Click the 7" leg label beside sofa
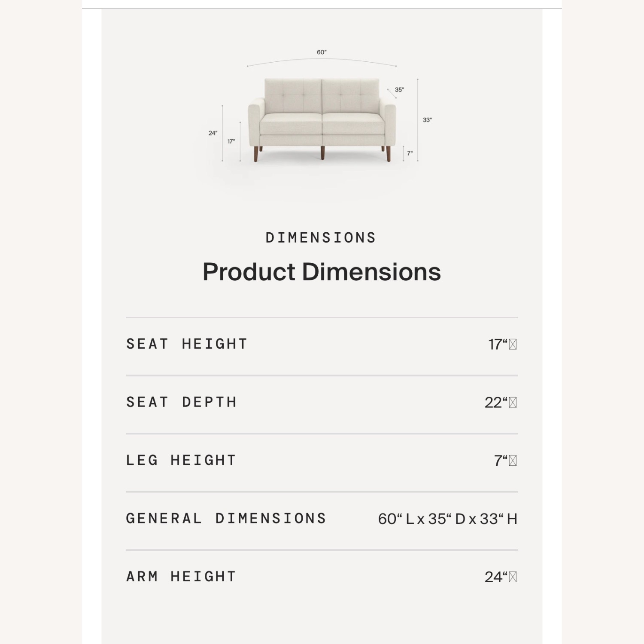 pyautogui.click(x=410, y=153)
